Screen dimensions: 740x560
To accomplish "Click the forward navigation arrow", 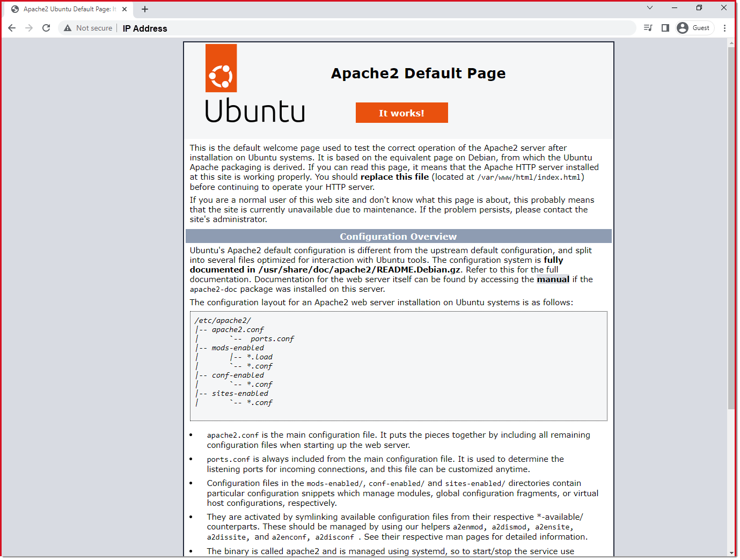I will (x=29, y=28).
